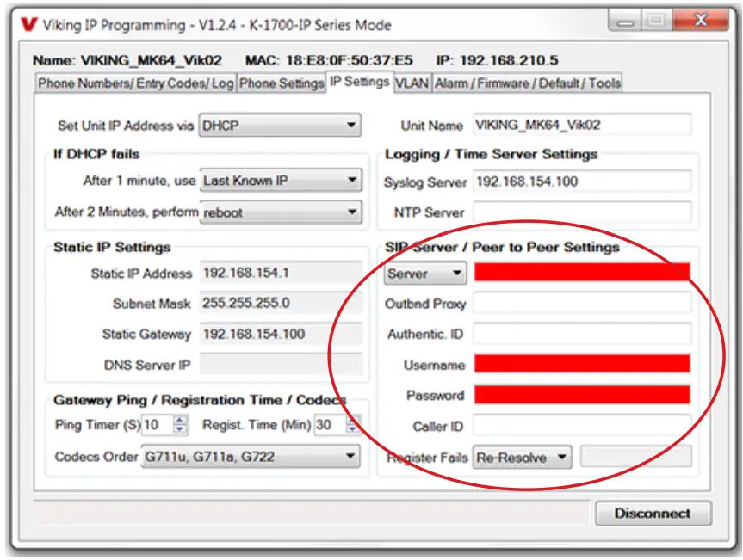The image size is (743, 560).
Task: Click the empty NTP Server field
Action: coord(582,212)
